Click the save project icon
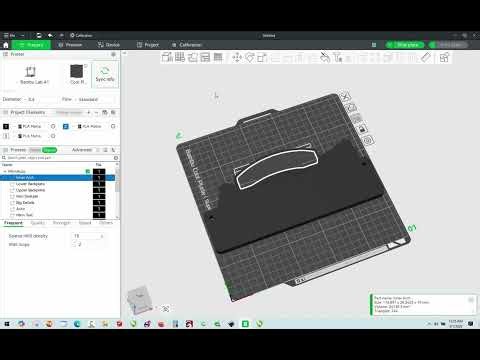The image size is (480, 360). coord(39,35)
